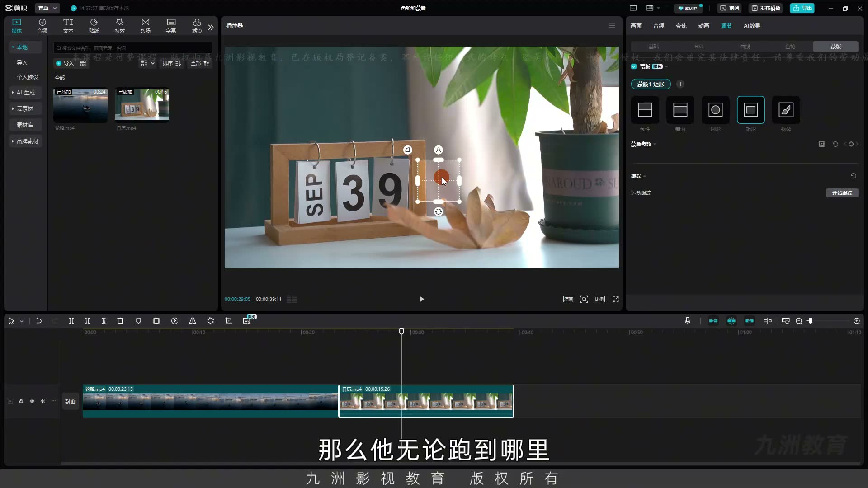Viewport: 868px width, 488px height.
Task: Click the 发布模板 publish template button
Action: (766, 8)
